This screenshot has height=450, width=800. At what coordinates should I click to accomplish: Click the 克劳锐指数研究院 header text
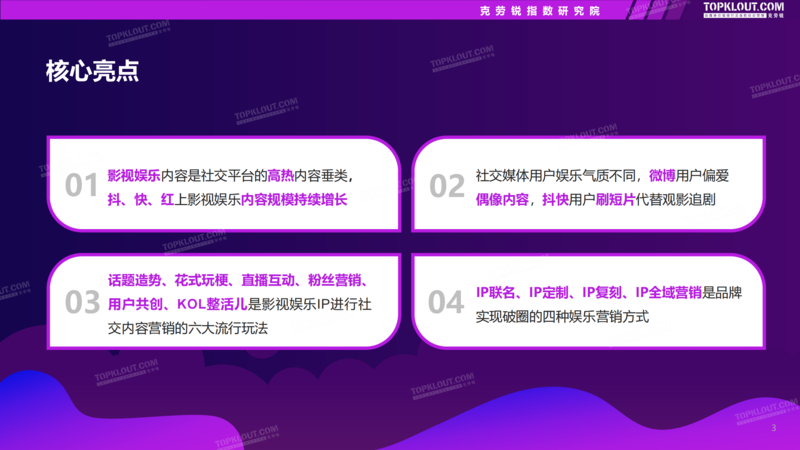tap(540, 11)
